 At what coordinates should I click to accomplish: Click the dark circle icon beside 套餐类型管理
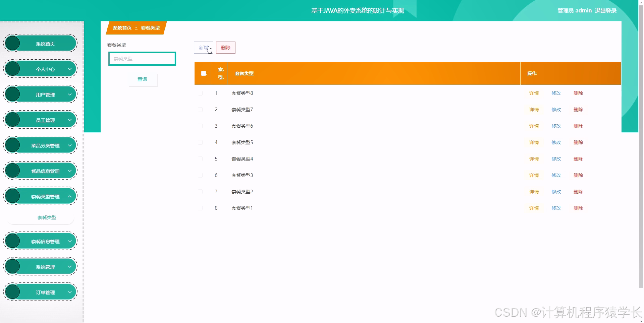(x=13, y=196)
